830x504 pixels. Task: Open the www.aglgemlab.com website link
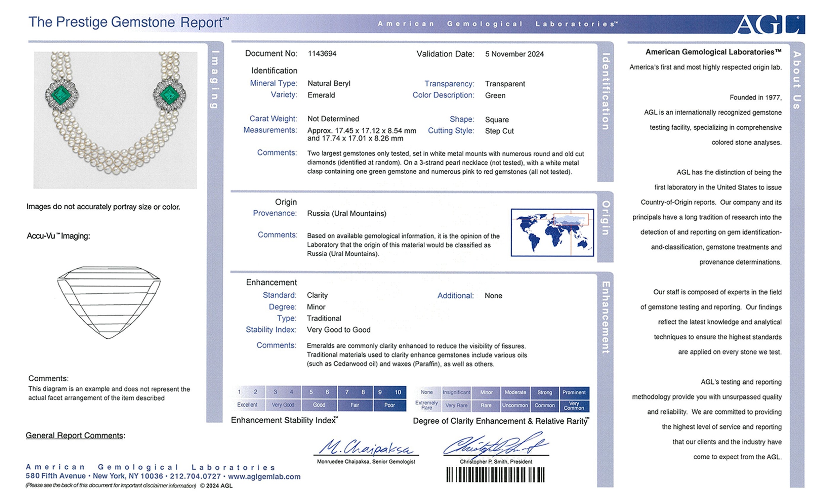pyautogui.click(x=264, y=476)
